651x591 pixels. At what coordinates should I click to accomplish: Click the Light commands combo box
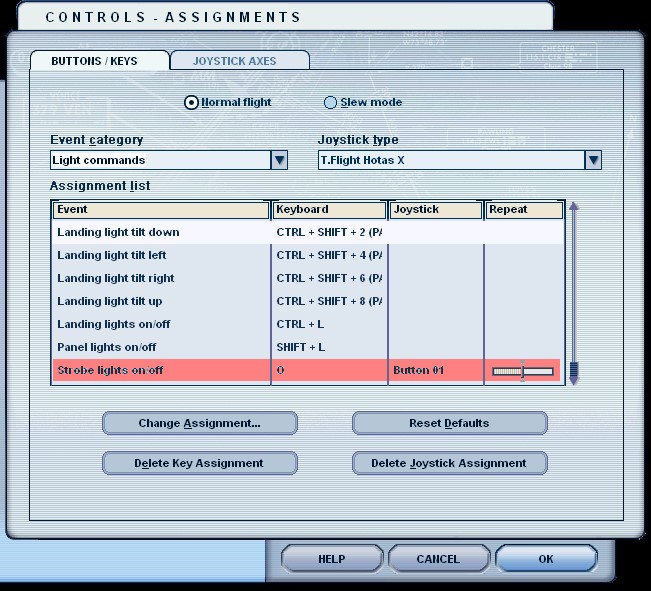[160, 160]
